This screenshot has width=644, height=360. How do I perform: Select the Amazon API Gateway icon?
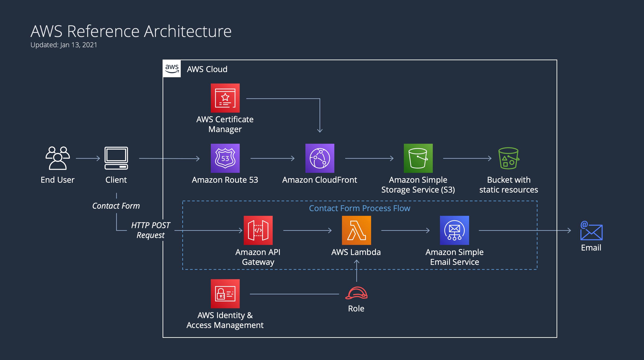coord(258,230)
